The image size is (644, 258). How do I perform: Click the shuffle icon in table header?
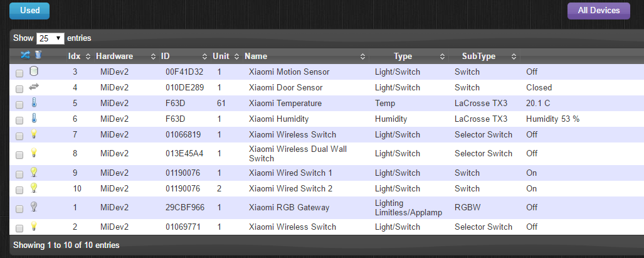click(26, 55)
